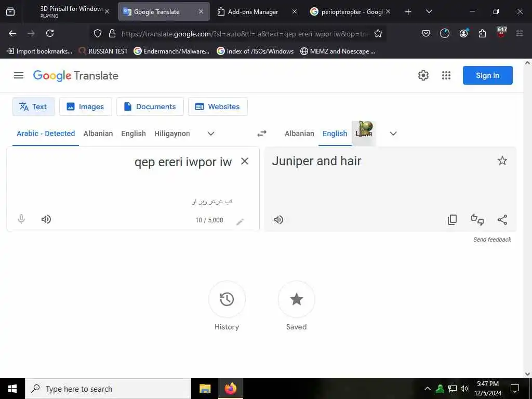Click the uBlock extension with 617 badge
The width and height of the screenshot is (532, 399).
[x=501, y=32]
